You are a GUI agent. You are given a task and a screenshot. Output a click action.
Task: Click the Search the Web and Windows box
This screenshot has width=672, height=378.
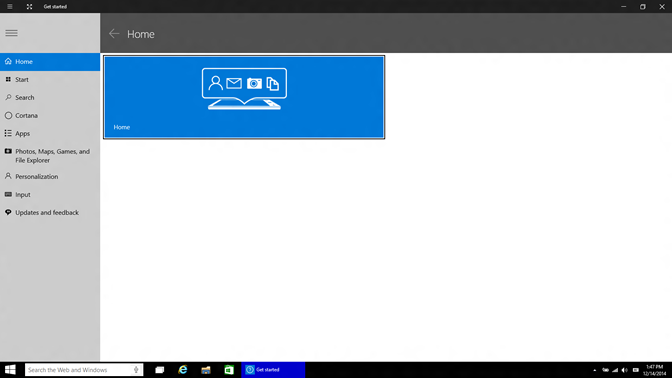coord(84,370)
